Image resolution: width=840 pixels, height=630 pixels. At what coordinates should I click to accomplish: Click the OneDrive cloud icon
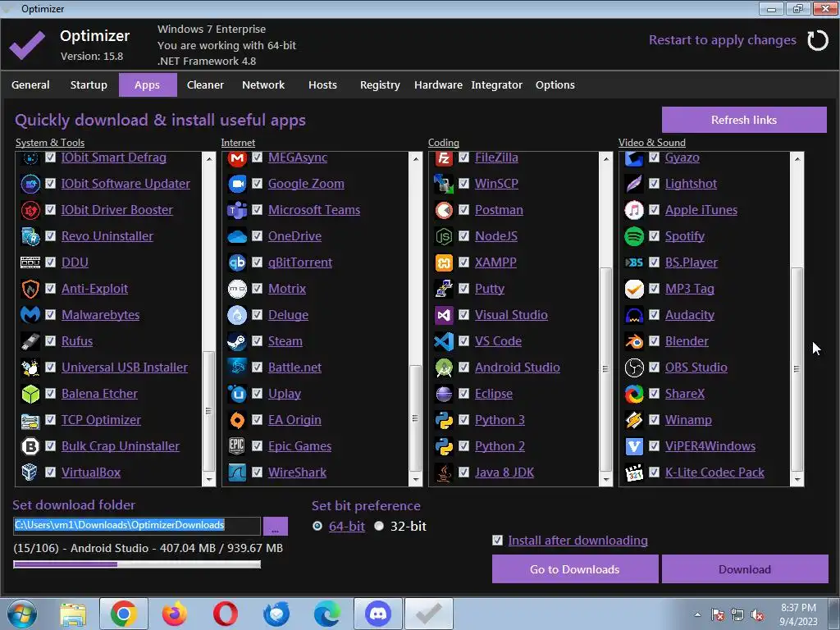point(237,235)
